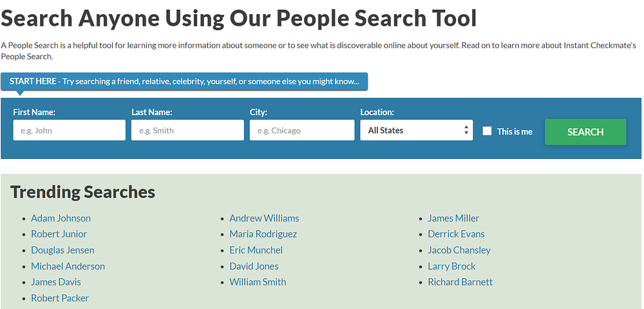Open the Eric Munchel link

click(x=256, y=250)
